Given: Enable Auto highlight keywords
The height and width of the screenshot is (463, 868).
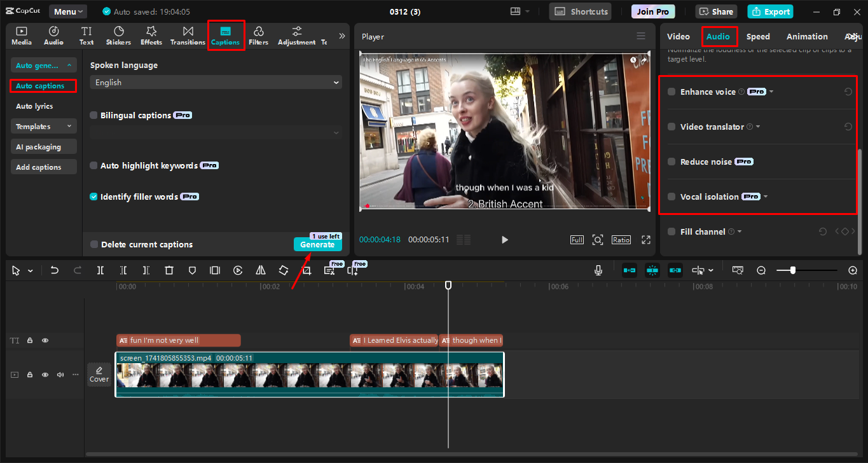Looking at the screenshot, I should tap(93, 164).
